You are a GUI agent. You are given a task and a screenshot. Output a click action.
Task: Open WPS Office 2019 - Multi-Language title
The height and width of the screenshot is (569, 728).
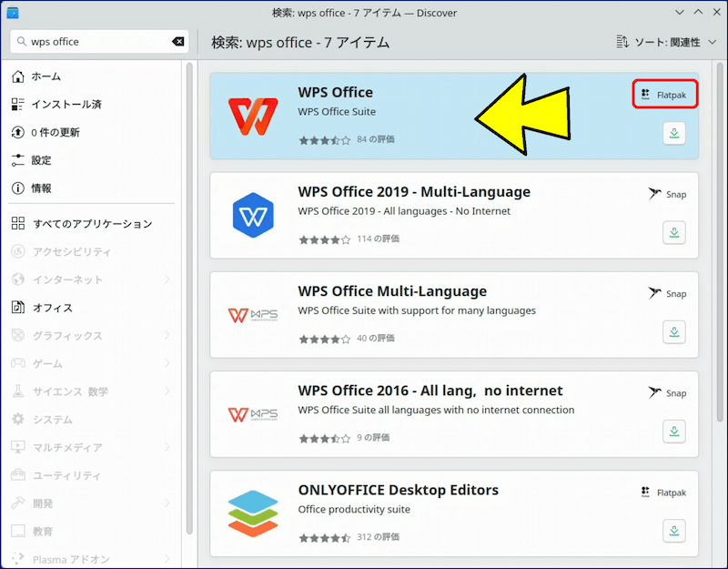[x=413, y=192]
